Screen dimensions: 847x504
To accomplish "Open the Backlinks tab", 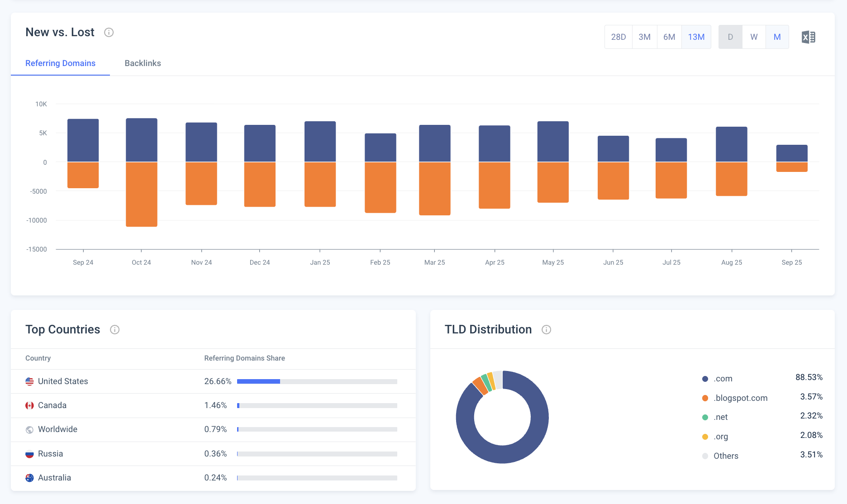I will click(143, 63).
